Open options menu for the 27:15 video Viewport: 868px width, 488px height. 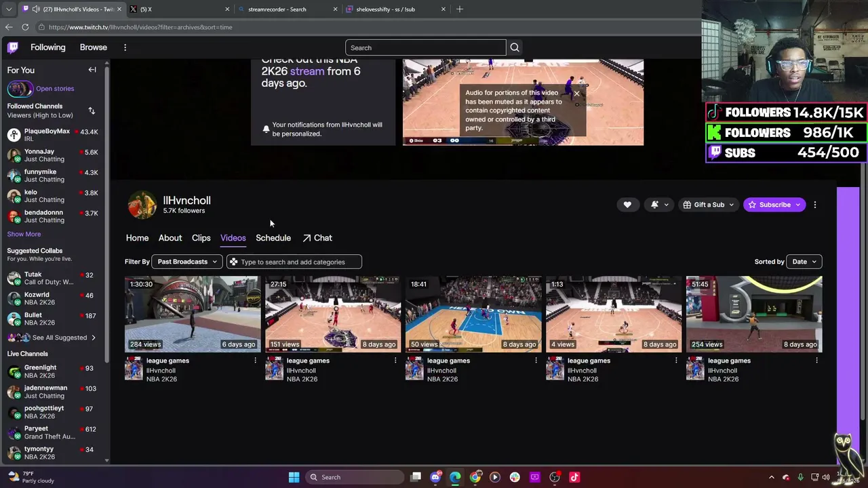click(395, 361)
